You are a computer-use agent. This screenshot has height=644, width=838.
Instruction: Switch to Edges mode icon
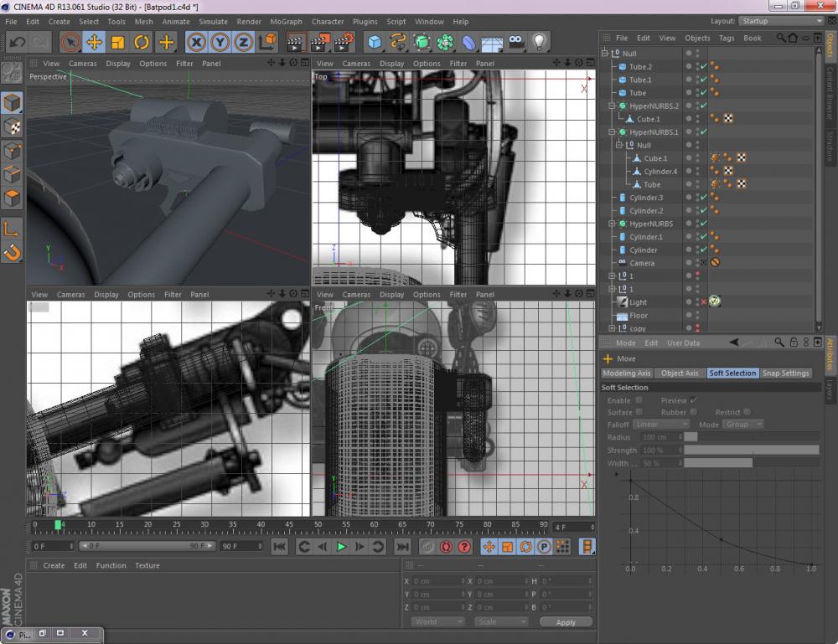[12, 175]
